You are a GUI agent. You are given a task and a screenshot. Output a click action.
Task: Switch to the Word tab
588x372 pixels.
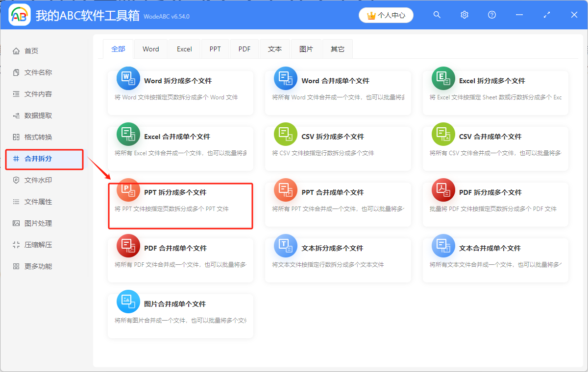(x=150, y=48)
